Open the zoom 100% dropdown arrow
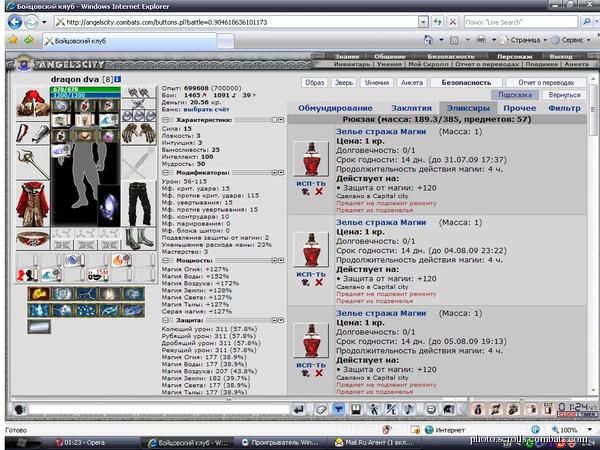The height and width of the screenshot is (450, 600). pyautogui.click(x=589, y=430)
